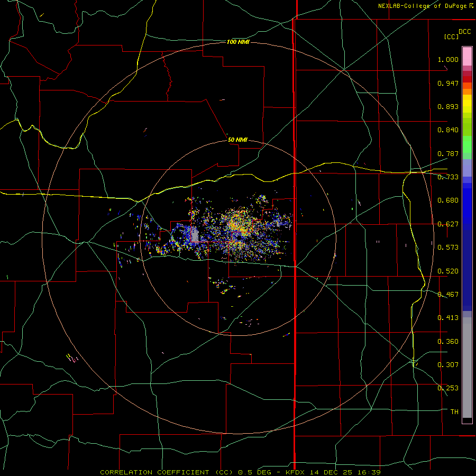Click the 16:39 timestamp in caption
This screenshot has height=476, width=476.
pyautogui.click(x=369, y=472)
